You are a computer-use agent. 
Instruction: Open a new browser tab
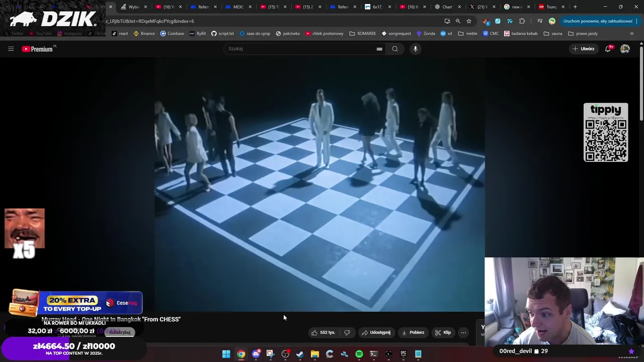(575, 7)
